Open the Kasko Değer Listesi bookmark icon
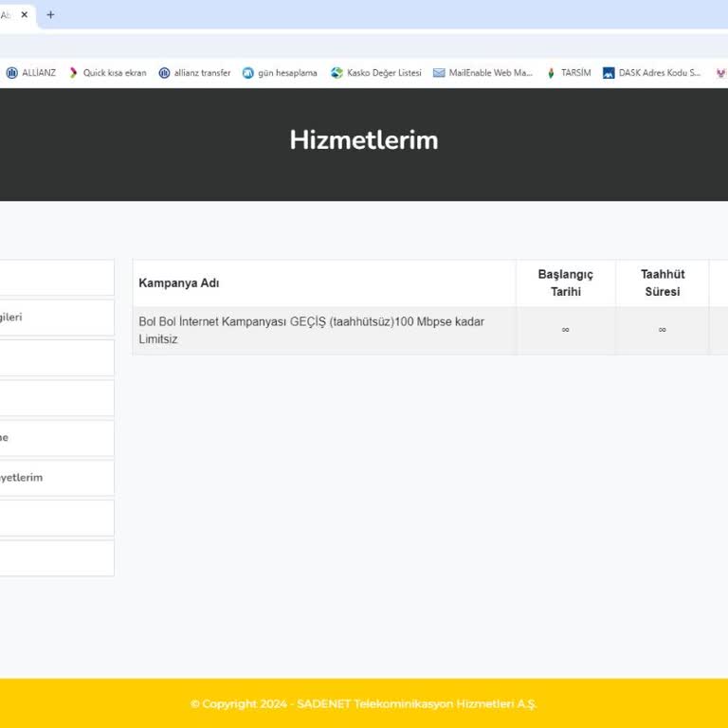Image resolution: width=728 pixels, height=728 pixels. 337,73
